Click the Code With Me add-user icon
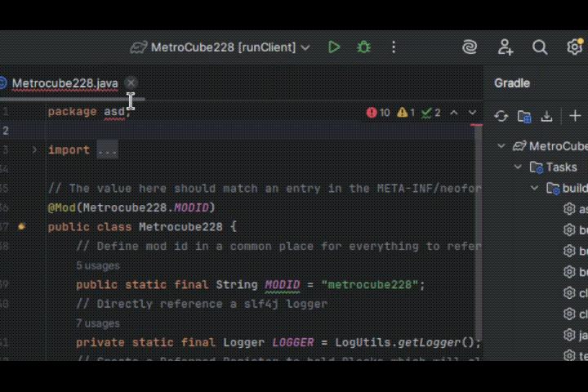 [x=505, y=47]
